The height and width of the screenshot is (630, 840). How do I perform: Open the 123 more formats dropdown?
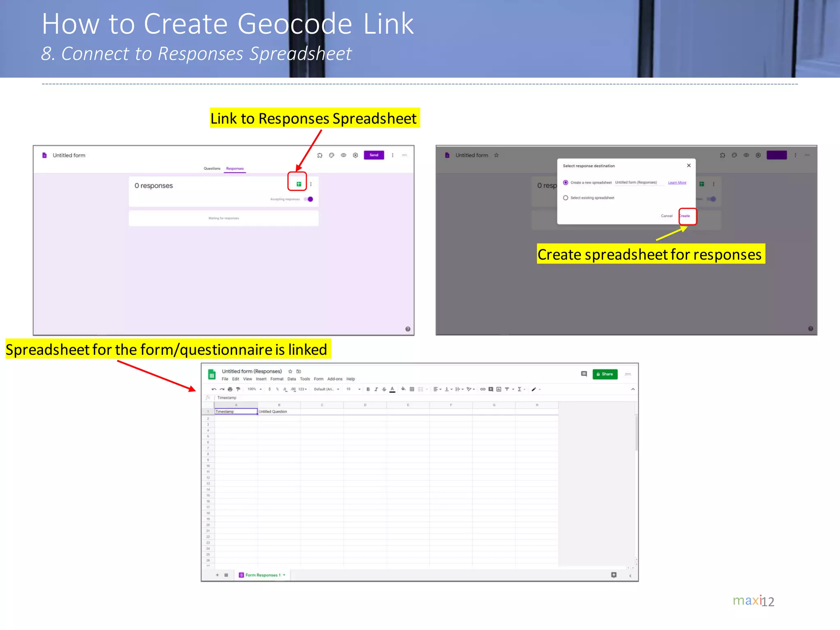pyautogui.click(x=303, y=389)
